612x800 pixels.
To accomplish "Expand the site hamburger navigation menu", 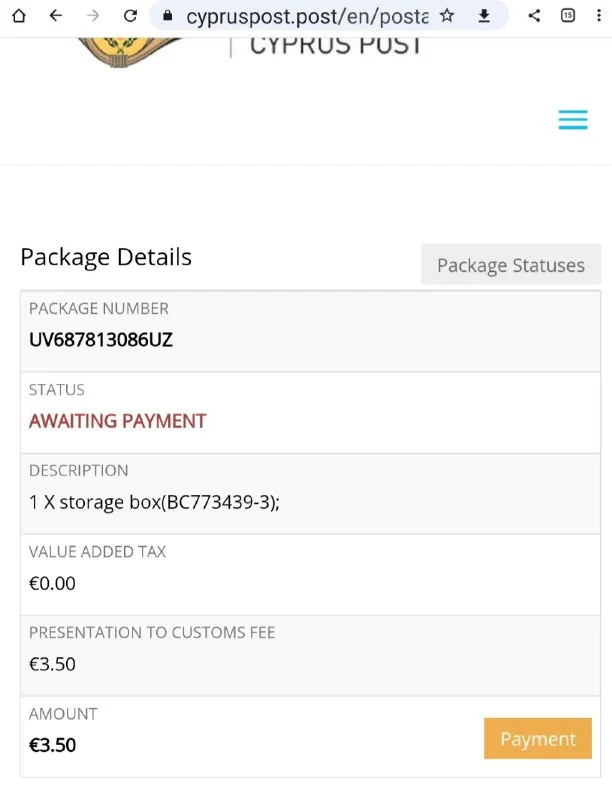I will [x=573, y=121].
